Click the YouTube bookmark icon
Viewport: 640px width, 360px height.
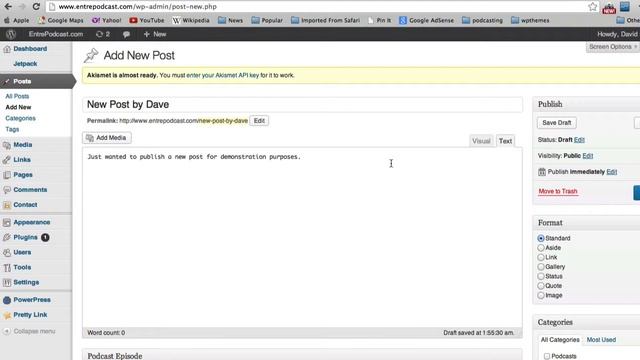coord(133,20)
